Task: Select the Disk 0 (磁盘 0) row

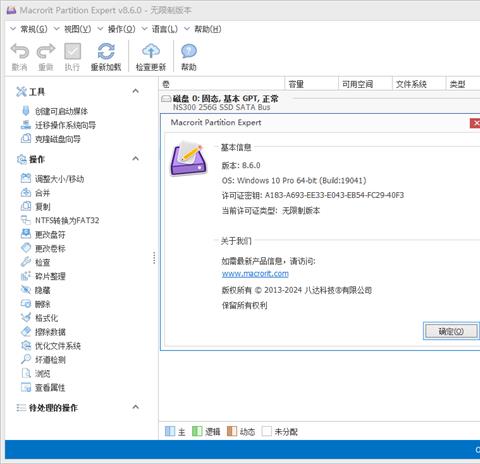Action: pyautogui.click(x=320, y=102)
